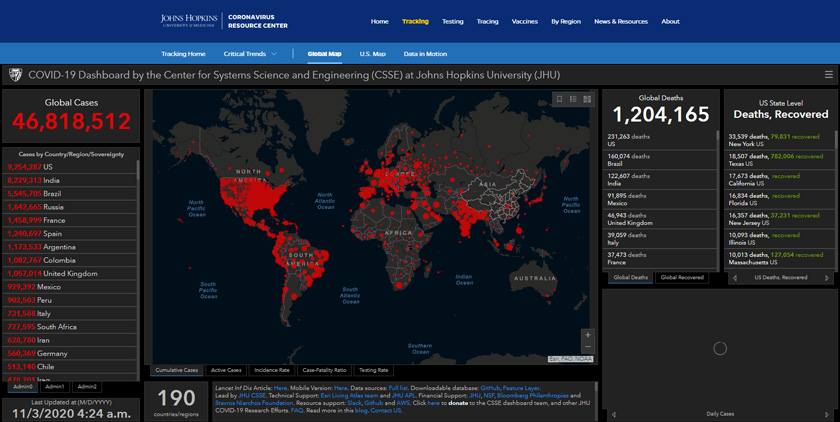Switch list to Admin1 level
The width and height of the screenshot is (840, 422).
pyautogui.click(x=54, y=387)
